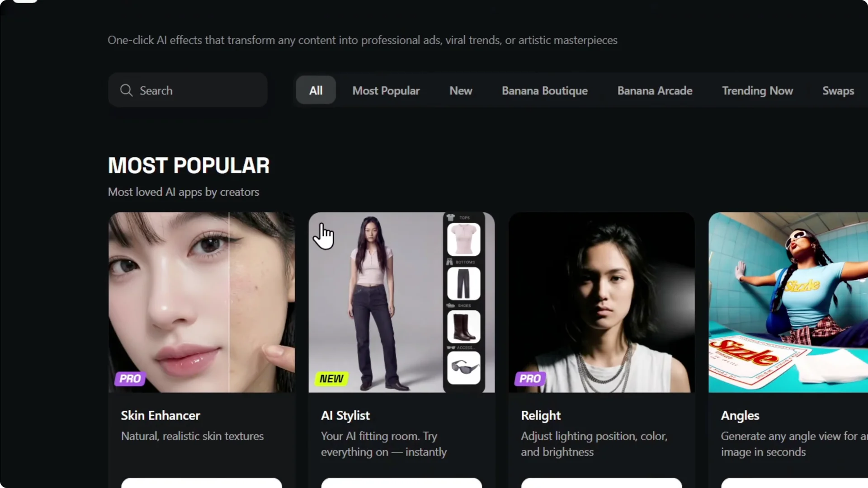Select the dark jeans bottoms icon
The image size is (868, 488).
point(463,283)
